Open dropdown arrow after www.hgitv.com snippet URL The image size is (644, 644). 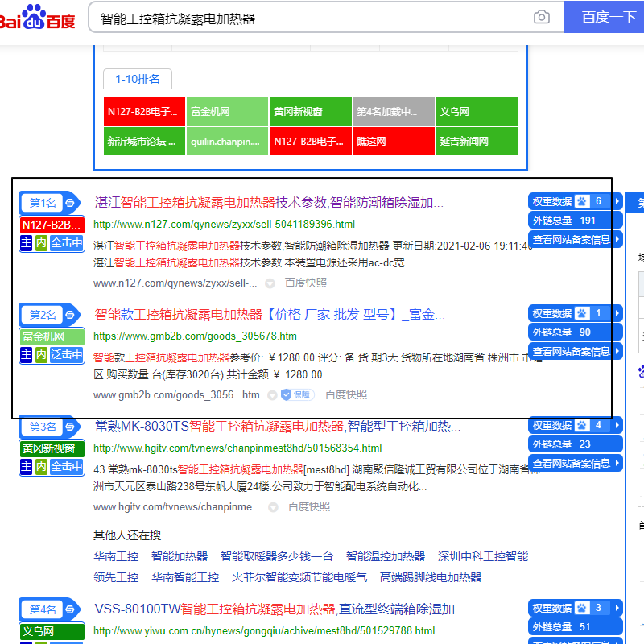point(273,507)
